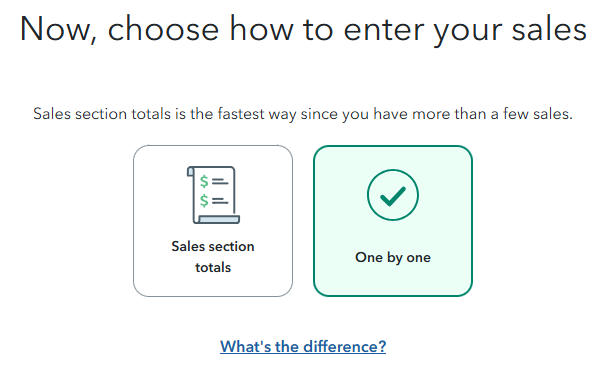
Task: Click the word 'totals' in the left card
Action: (x=213, y=267)
